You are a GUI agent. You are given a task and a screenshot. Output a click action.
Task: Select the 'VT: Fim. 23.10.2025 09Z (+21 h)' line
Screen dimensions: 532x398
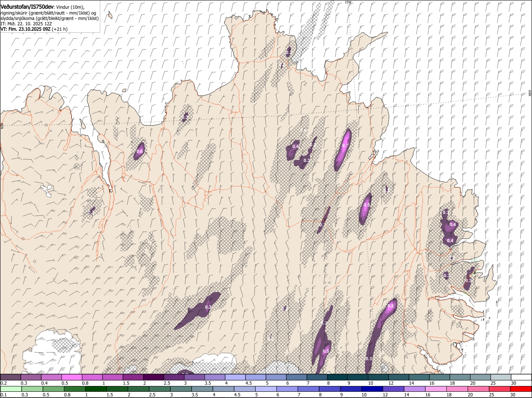tap(34, 29)
